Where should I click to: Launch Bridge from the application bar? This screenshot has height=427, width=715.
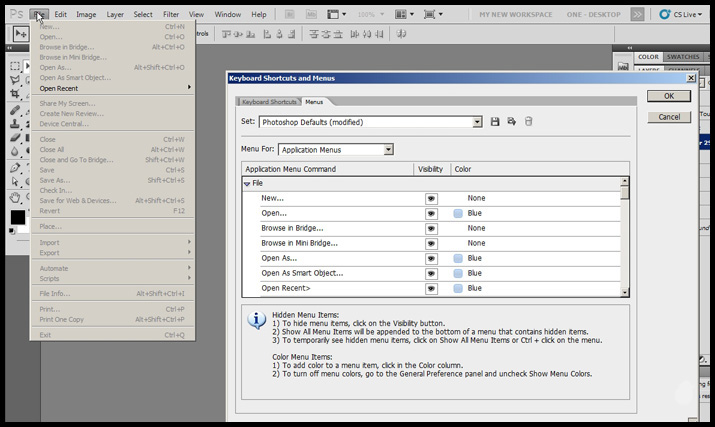pyautogui.click(x=289, y=15)
